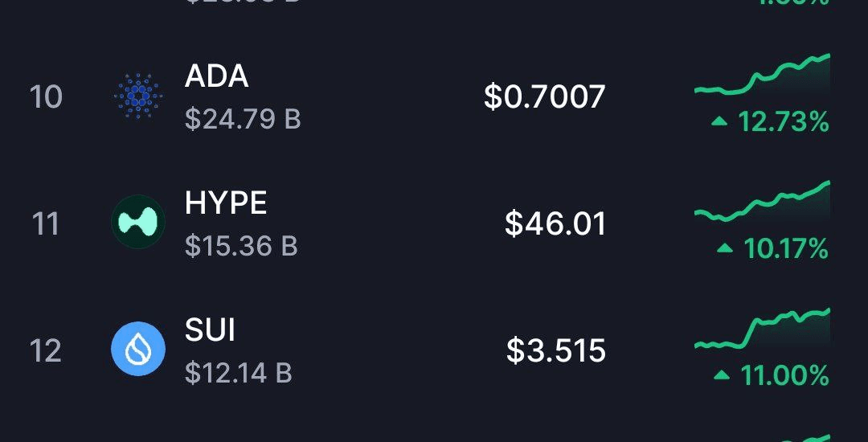Click the HYPE price $46.01
868x442 pixels.
click(x=555, y=224)
